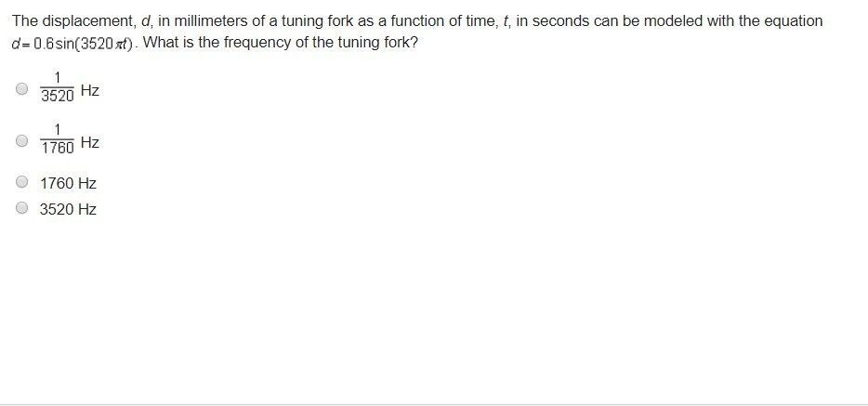868x406 pixels.
Task: Choose the 1760 Hz radio option
Action: pos(21,181)
